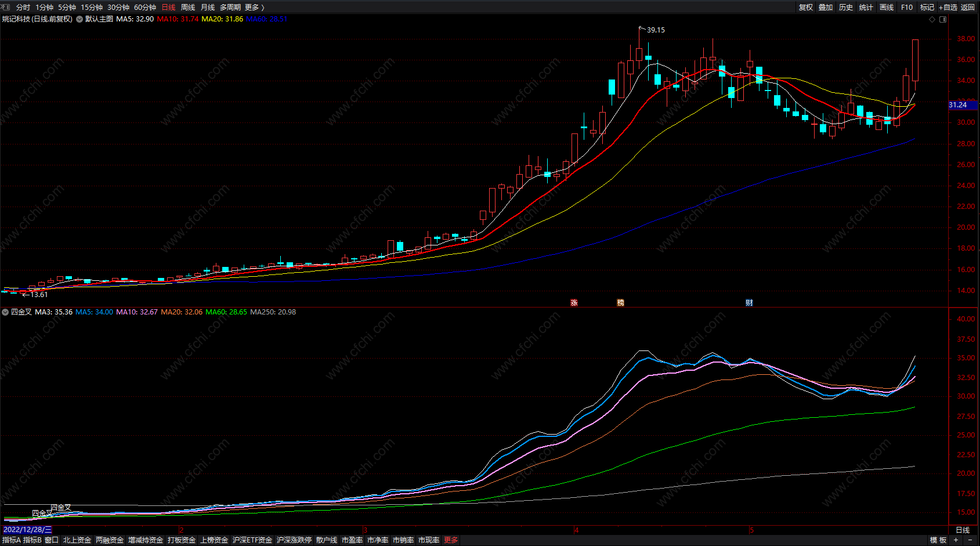
Task: Select 散户线 indicator tab
Action: point(327,540)
